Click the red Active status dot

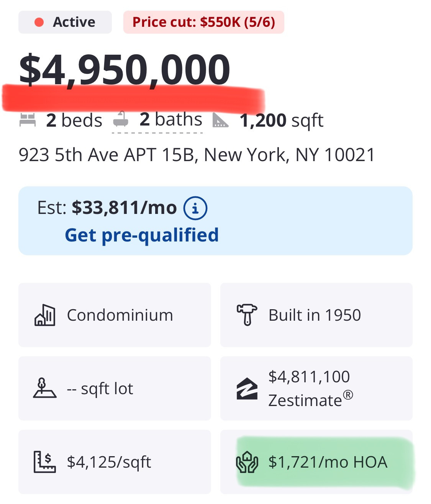39,22
